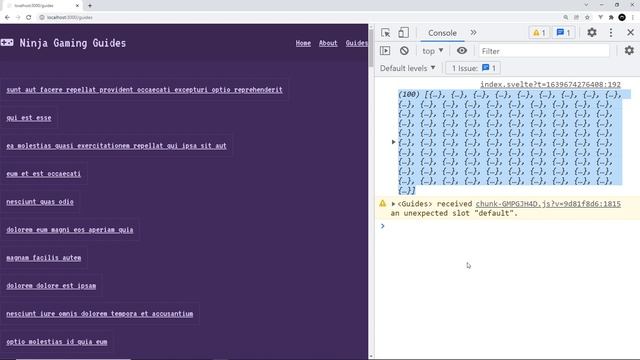The image size is (640, 360).
Task: Open DevTools settings gear
Action: click(x=592, y=33)
